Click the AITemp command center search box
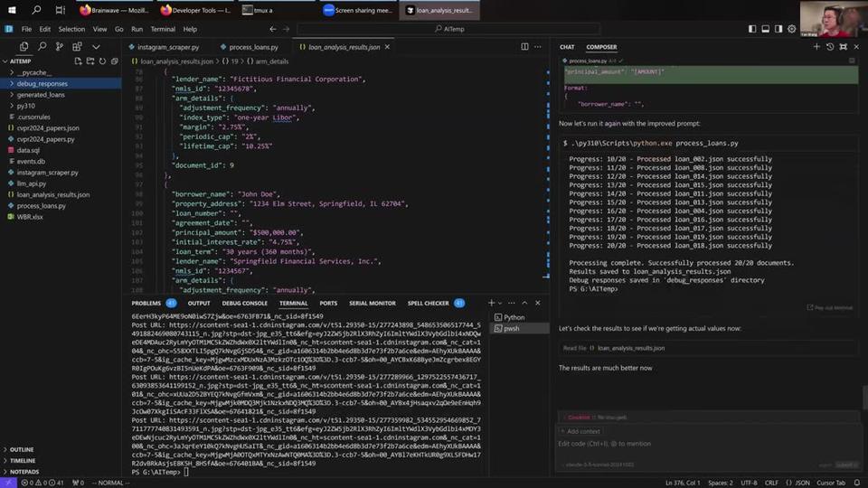 [x=448, y=29]
